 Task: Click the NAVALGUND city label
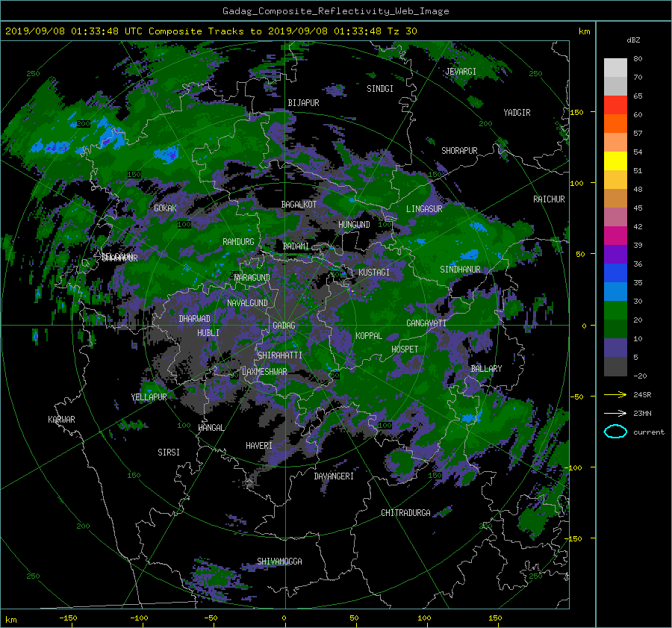[247, 303]
